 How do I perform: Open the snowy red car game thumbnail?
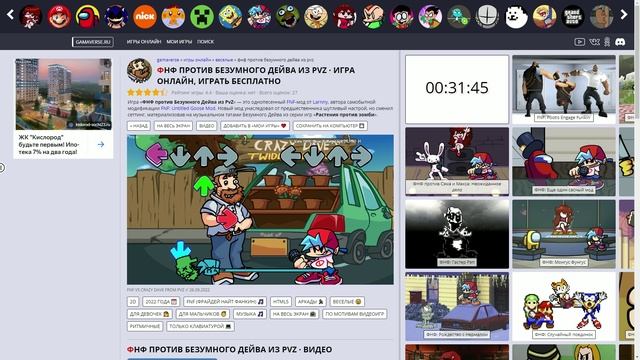457,306
